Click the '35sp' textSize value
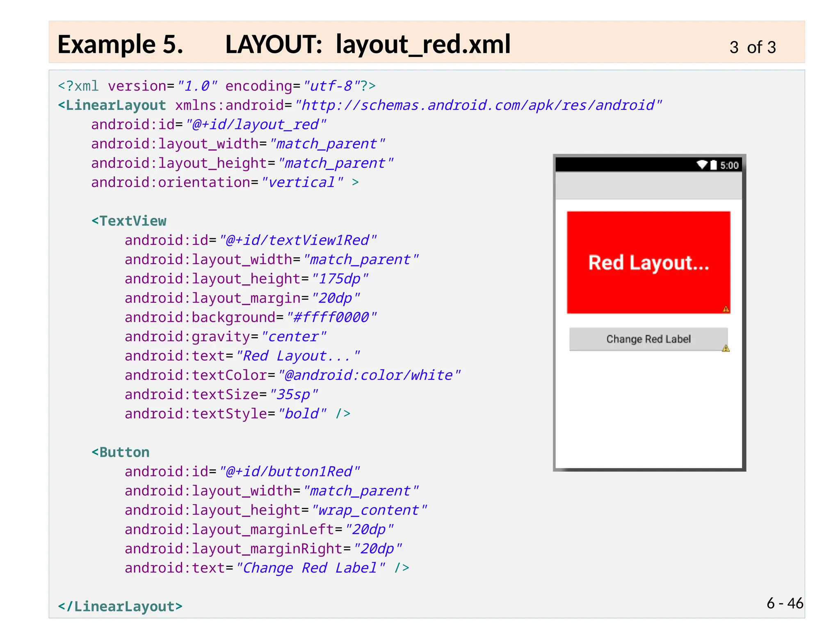Viewport: 840px width, 630px height. (x=294, y=394)
